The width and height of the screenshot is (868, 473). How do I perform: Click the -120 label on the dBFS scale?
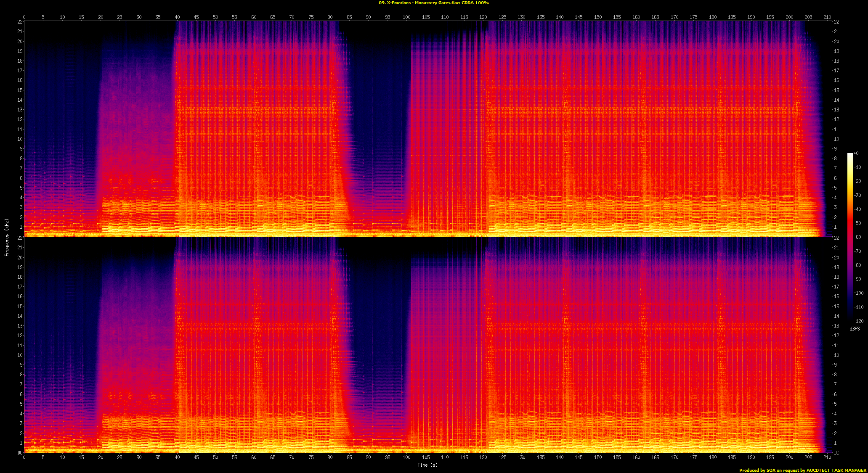(858, 321)
